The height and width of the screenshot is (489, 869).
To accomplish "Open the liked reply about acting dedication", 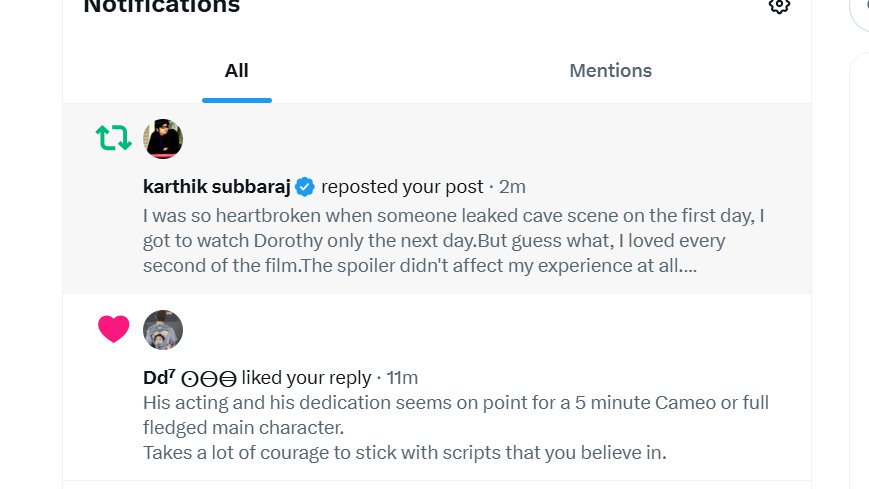I will [456, 427].
